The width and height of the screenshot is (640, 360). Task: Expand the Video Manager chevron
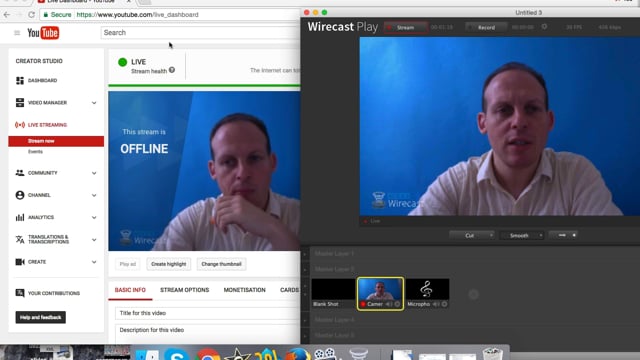click(x=94, y=103)
